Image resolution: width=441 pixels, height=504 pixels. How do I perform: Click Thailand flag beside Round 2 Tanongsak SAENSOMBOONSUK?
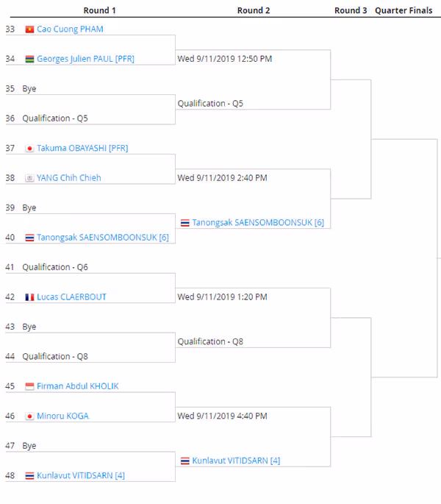[185, 223]
